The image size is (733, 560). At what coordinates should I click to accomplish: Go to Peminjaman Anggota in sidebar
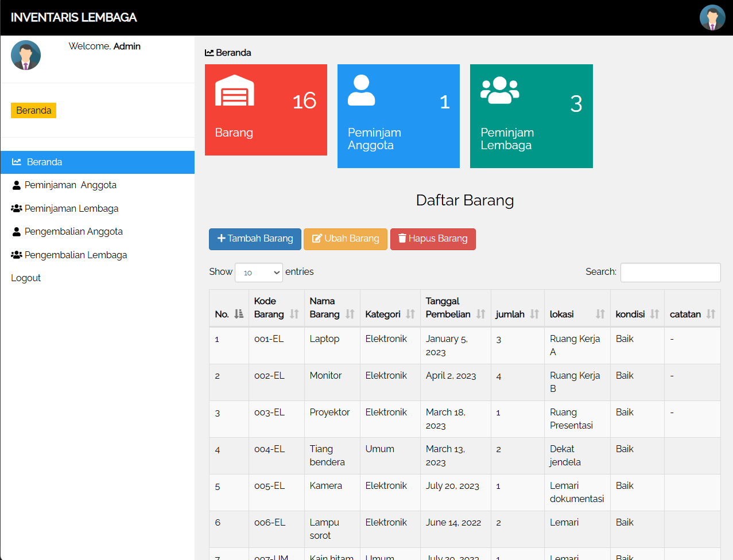point(70,185)
